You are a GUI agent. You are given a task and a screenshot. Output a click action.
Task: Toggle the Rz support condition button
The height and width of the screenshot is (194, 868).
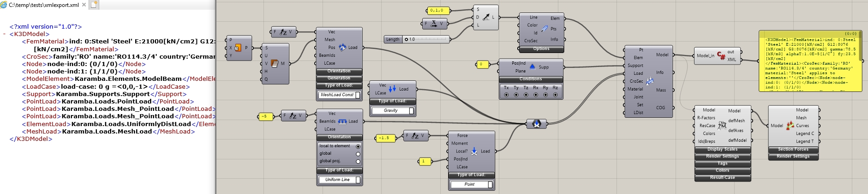coord(555,95)
